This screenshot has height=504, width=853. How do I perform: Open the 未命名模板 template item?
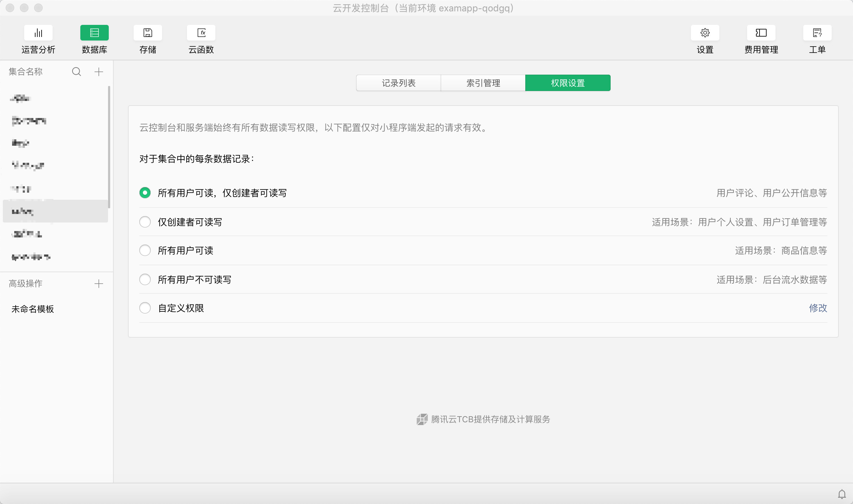33,309
